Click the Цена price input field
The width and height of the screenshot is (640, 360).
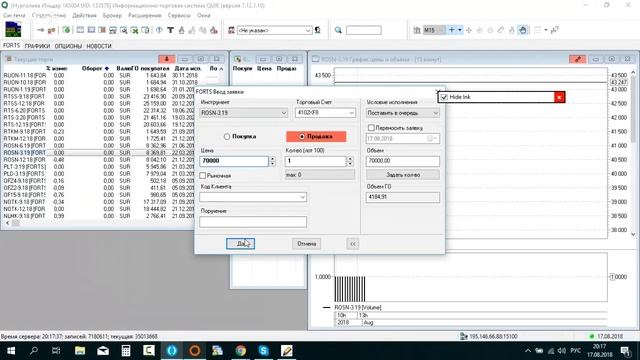pos(234,161)
